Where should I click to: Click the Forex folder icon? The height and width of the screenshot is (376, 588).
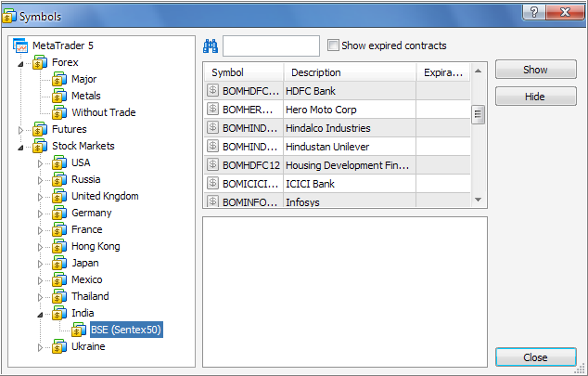point(40,62)
